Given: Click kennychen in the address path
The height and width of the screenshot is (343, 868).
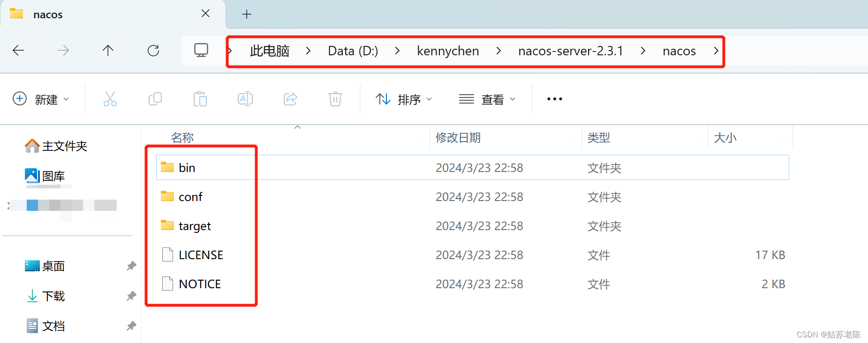Looking at the screenshot, I should (448, 51).
